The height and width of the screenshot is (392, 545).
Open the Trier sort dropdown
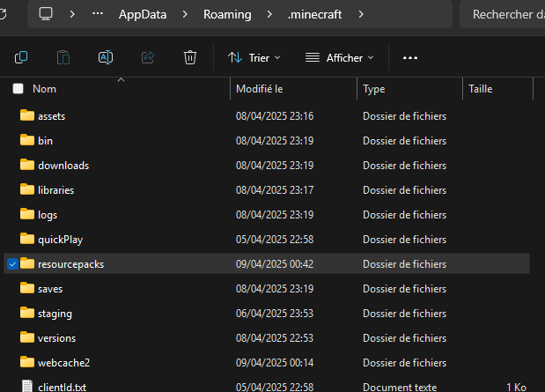click(254, 58)
